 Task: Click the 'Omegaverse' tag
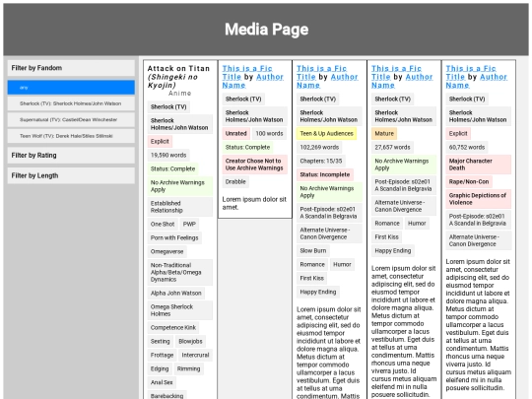point(166,251)
